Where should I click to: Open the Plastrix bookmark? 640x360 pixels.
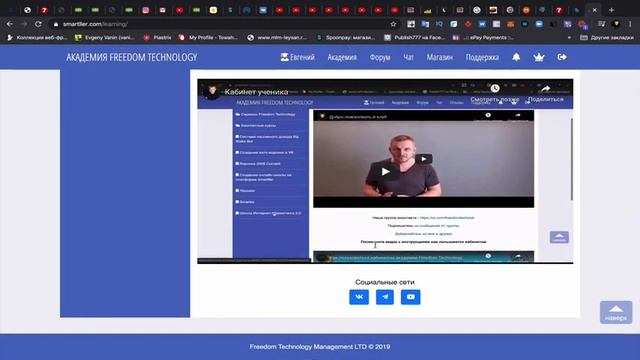point(158,38)
